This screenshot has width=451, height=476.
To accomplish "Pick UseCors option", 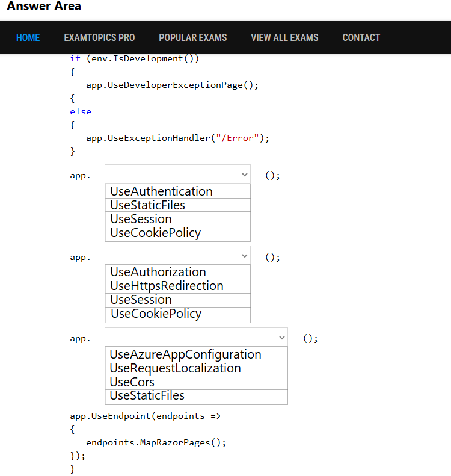I will [x=196, y=383].
